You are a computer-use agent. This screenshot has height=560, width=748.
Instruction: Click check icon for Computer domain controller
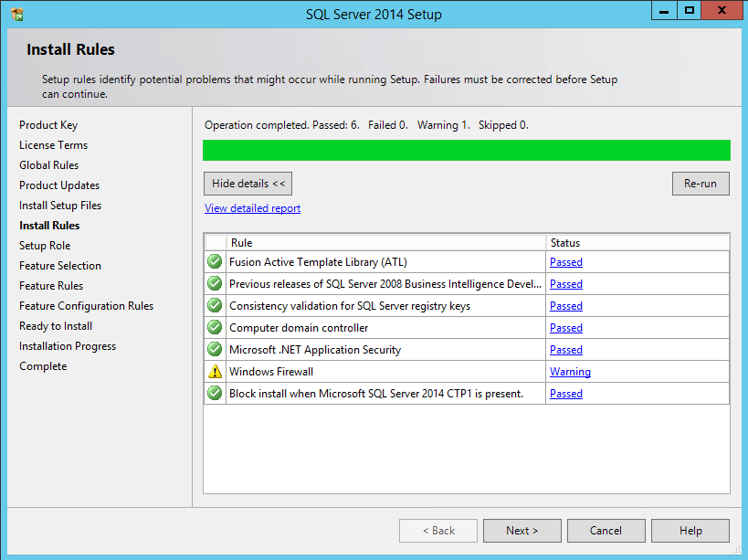pos(215,327)
